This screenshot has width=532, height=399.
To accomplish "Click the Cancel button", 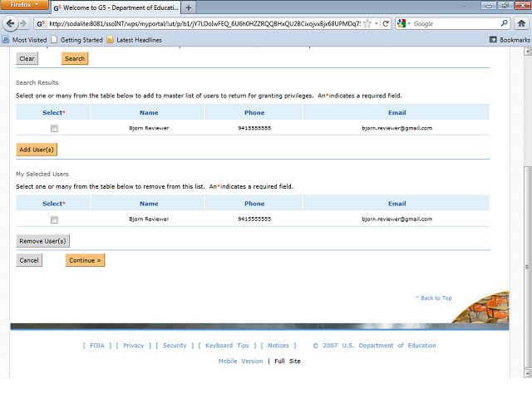I will click(29, 260).
